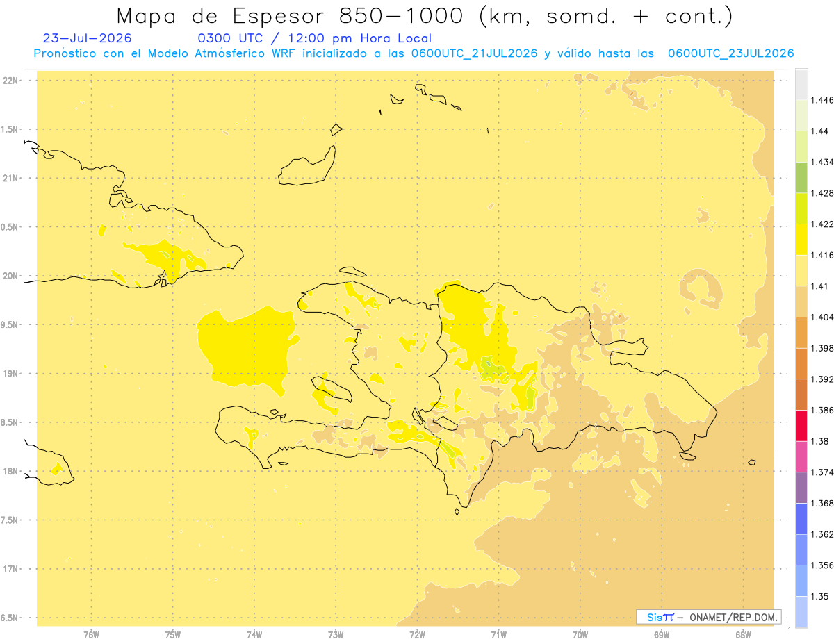Screen dimensions: 834x644
Task: Pick the green colorbar segment between 1.428 and 1.434
Action: 801,177
